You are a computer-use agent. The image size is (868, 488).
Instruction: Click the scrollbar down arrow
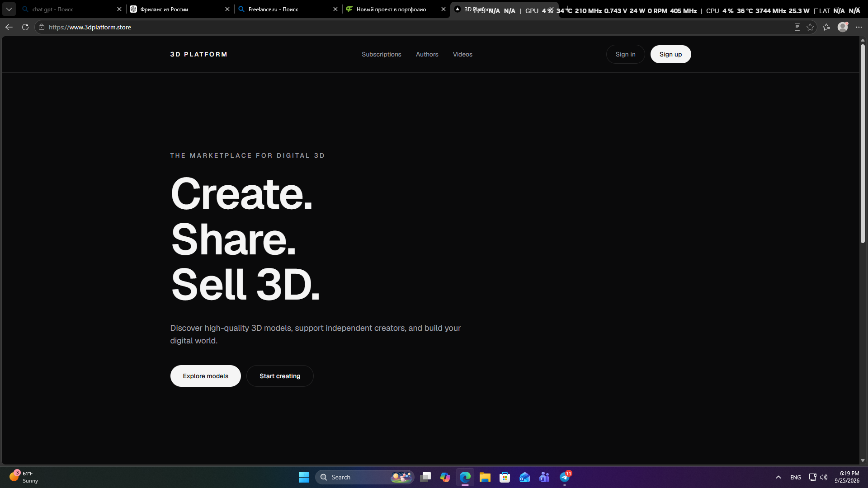pyautogui.click(x=863, y=460)
